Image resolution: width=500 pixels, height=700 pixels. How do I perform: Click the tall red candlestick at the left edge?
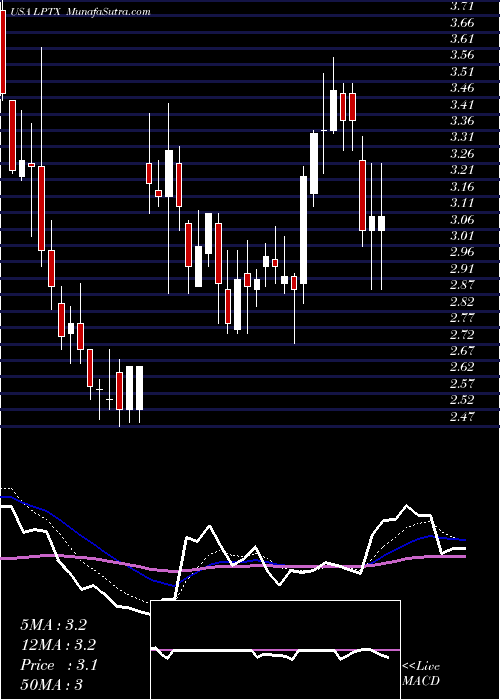[3, 52]
